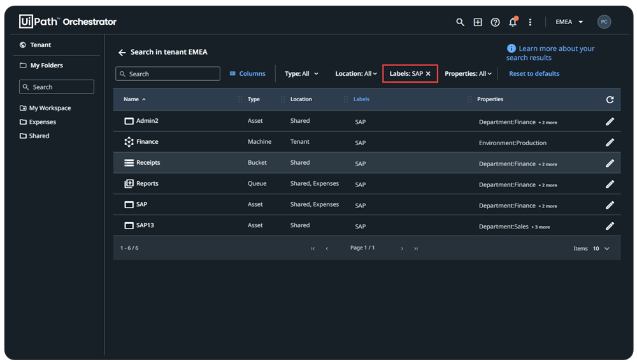Open the Properties: All filter dropdown
The image size is (637, 364).
(468, 74)
